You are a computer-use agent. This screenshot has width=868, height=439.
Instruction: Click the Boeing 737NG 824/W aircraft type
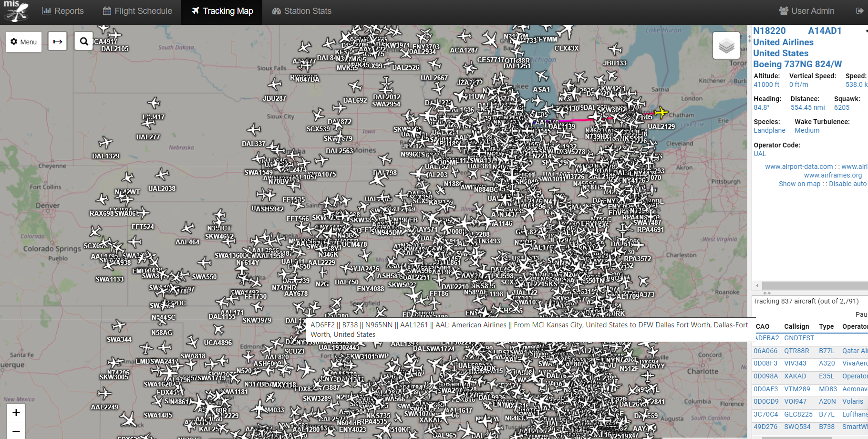click(x=797, y=64)
